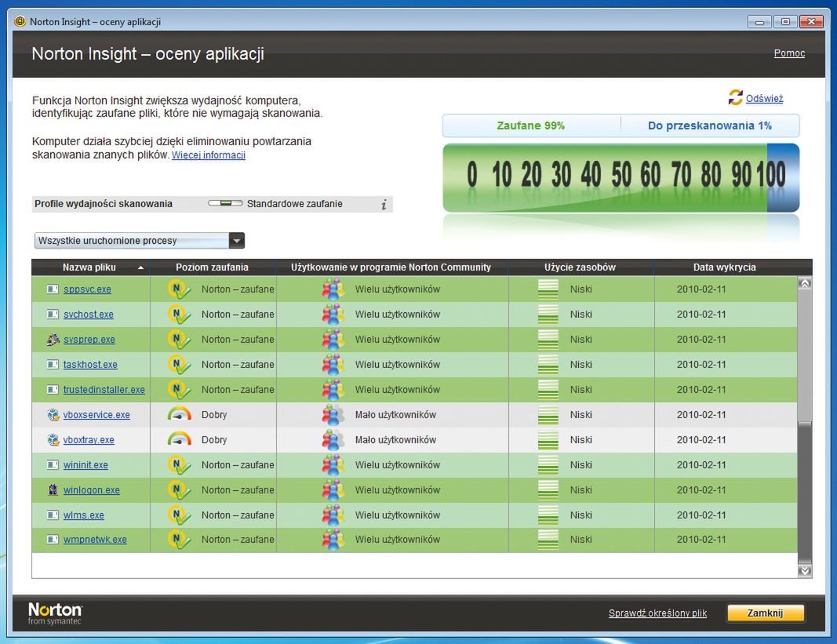Click the Odśwież refresh arrows icon
This screenshot has height=644, width=837.
(736, 97)
